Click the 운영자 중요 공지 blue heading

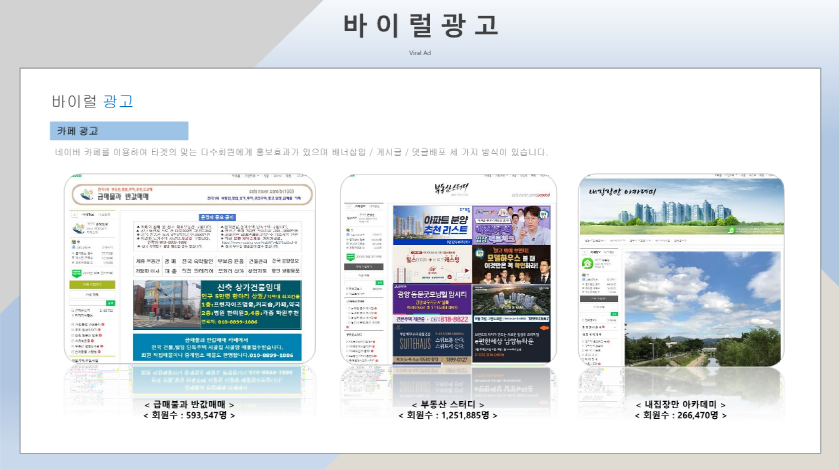[217, 216]
